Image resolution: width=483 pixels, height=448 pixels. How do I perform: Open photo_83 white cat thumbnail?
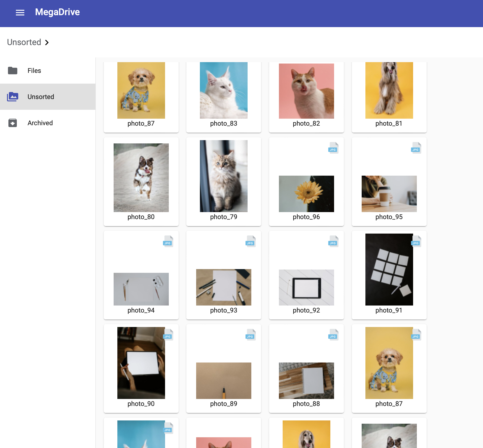point(224,90)
